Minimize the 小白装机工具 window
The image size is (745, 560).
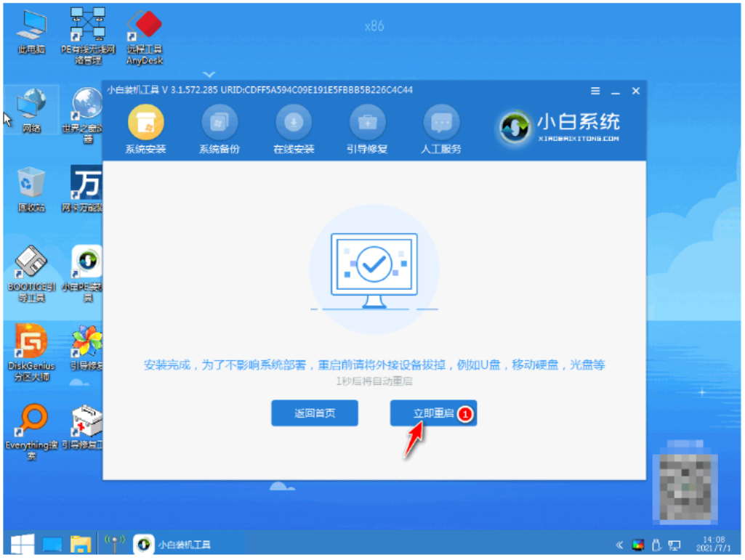click(x=616, y=92)
